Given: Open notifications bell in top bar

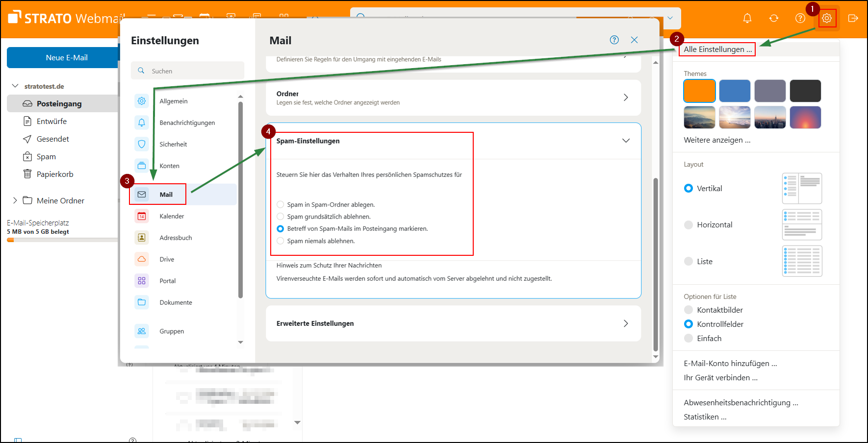Looking at the screenshot, I should [747, 18].
